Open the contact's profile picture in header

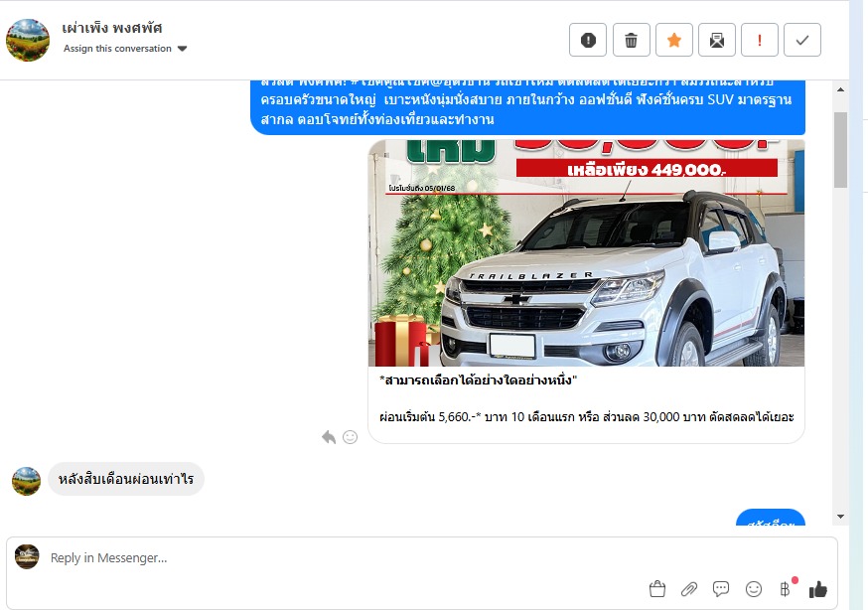point(28,40)
